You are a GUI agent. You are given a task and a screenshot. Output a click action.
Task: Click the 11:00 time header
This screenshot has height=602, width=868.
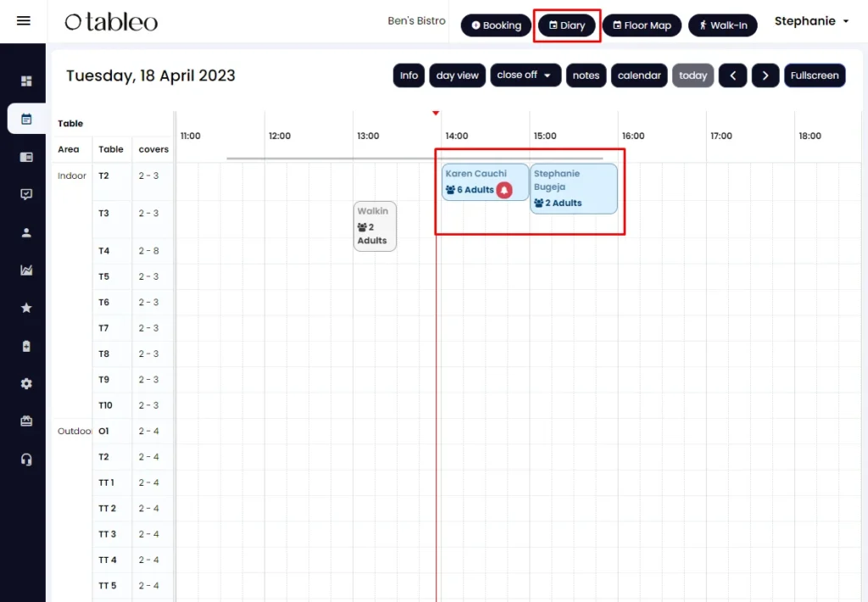[191, 136]
